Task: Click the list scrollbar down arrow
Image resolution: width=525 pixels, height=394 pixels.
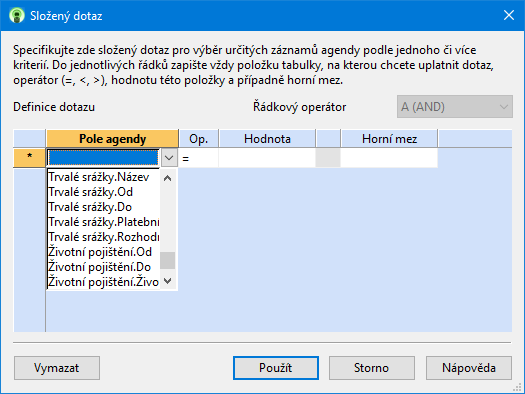Action: [x=168, y=281]
